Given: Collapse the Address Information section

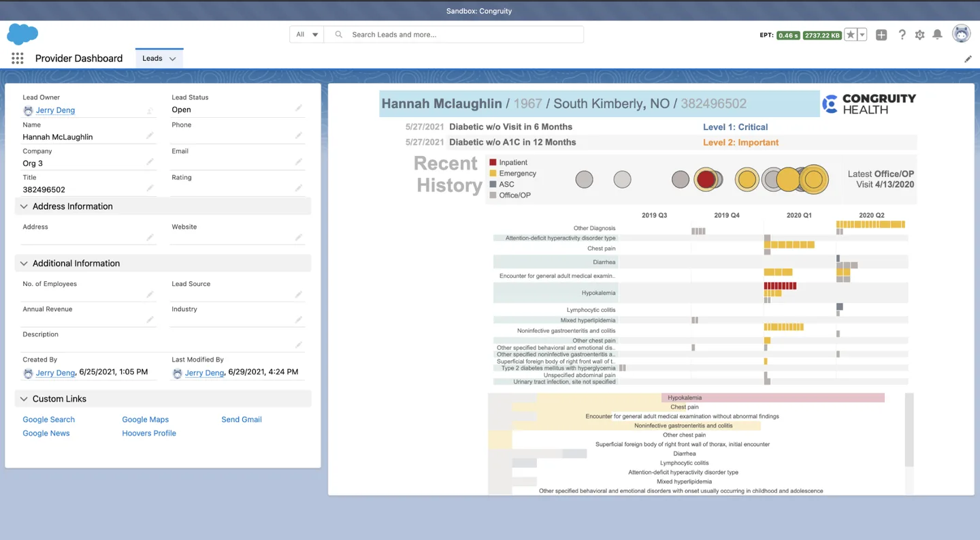Looking at the screenshot, I should pyautogui.click(x=24, y=206).
